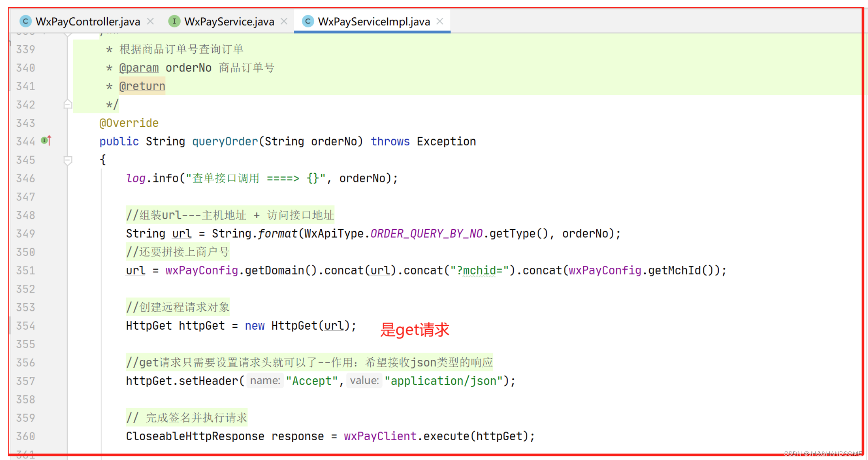Screen dimensions: 868x460
Task: Click the value: parameter hint in setHeader
Action: click(364, 381)
